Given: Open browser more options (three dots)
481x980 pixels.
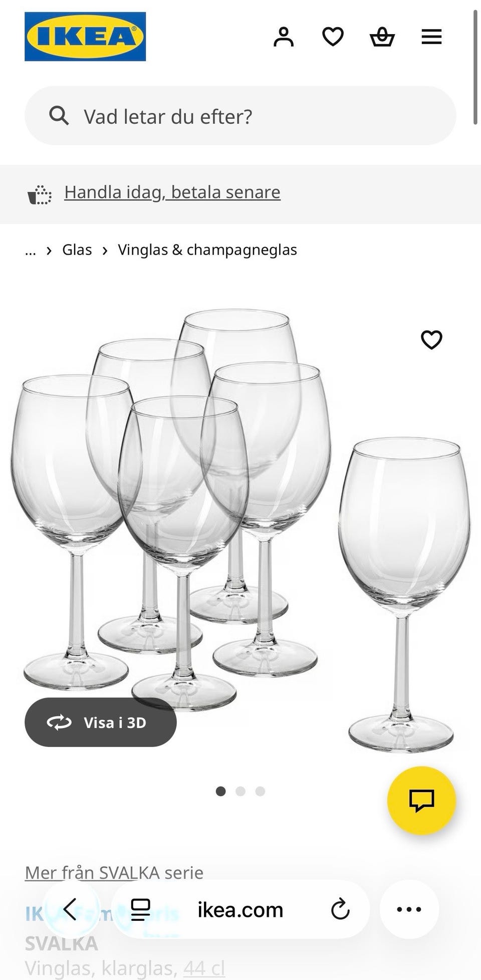Looking at the screenshot, I should [409, 909].
